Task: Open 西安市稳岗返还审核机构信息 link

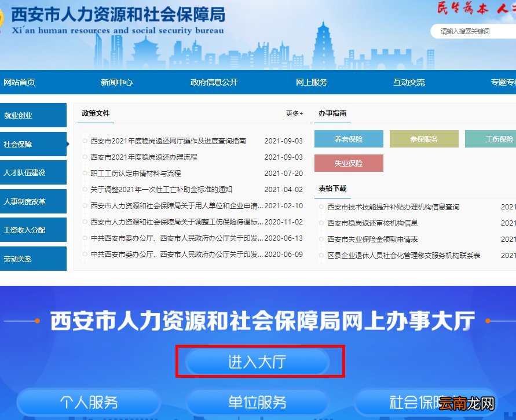Action: pos(372,223)
